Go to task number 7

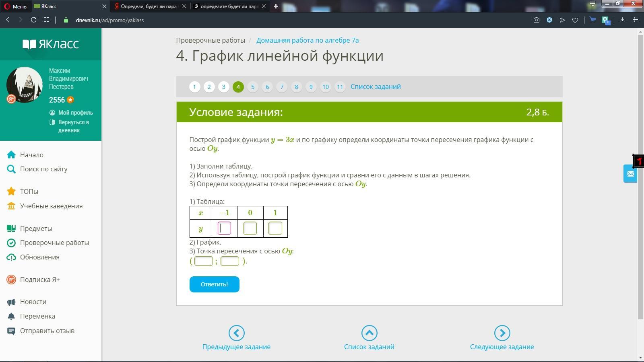pos(282,86)
